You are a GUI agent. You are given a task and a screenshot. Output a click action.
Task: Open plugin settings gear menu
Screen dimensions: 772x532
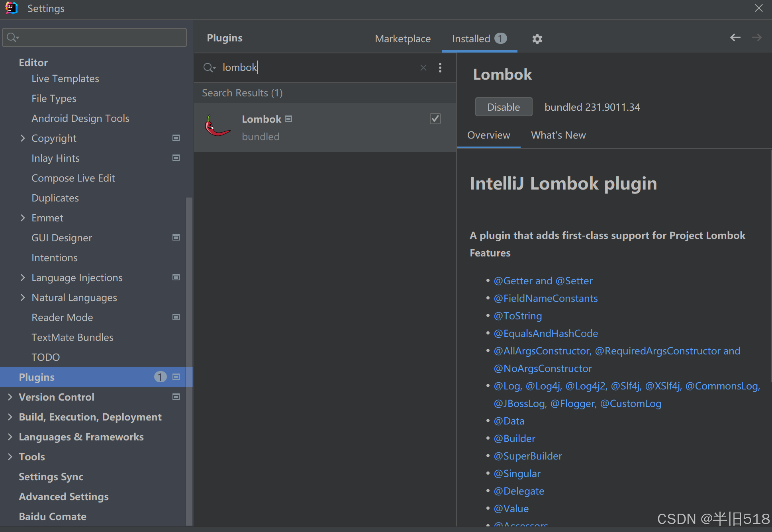tap(537, 39)
